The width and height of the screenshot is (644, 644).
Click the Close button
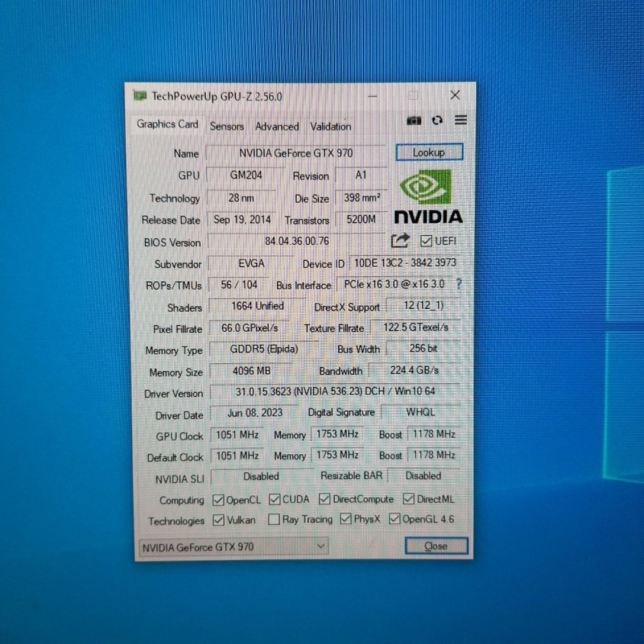pyautogui.click(x=436, y=546)
